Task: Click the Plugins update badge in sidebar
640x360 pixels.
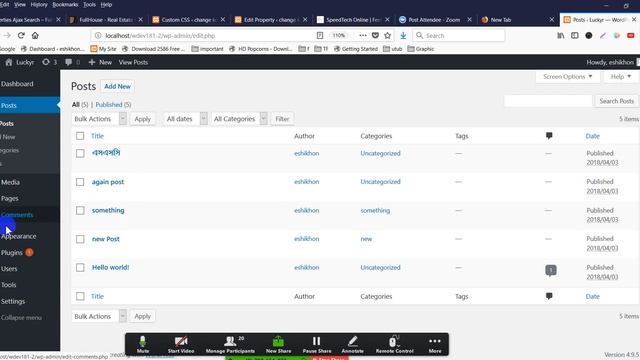Action: 29,252
